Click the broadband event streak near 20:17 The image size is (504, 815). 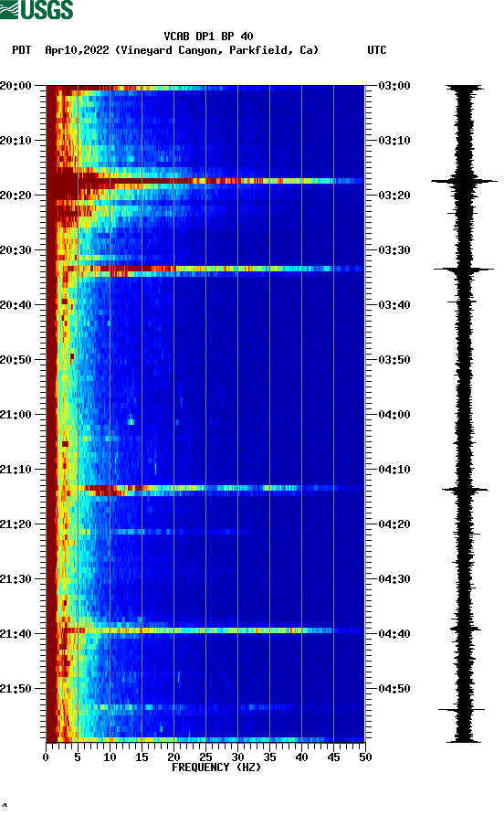tap(205, 181)
